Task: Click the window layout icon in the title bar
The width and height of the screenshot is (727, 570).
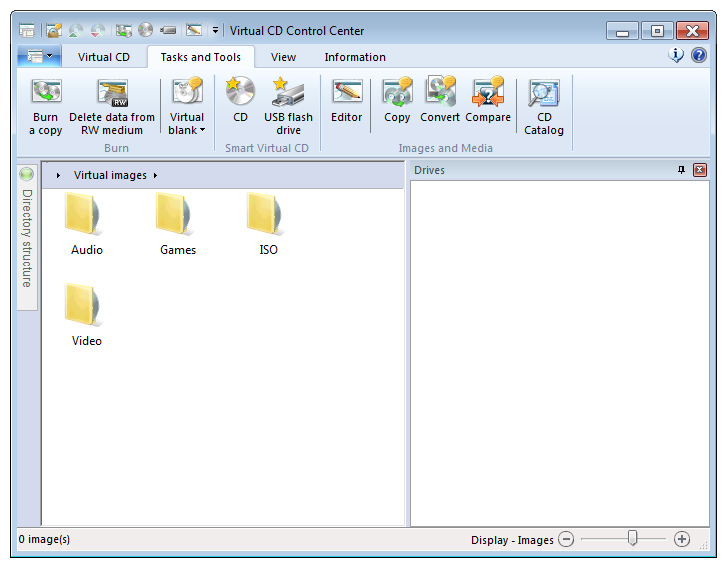Action: pyautogui.click(x=27, y=31)
